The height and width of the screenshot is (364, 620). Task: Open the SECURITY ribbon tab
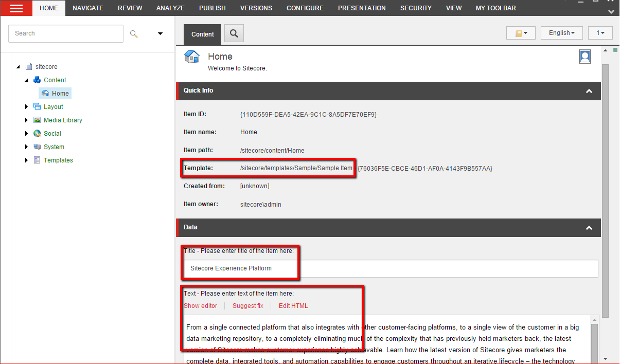tap(416, 8)
